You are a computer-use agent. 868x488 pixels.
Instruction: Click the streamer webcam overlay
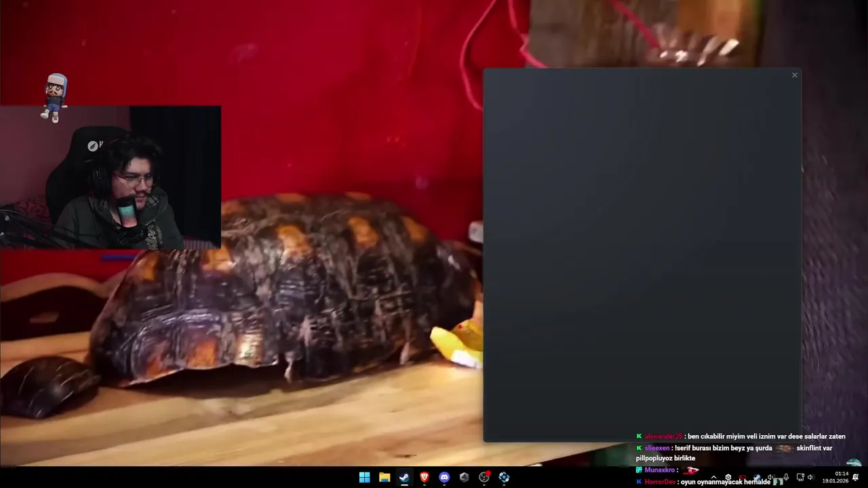pos(111,177)
